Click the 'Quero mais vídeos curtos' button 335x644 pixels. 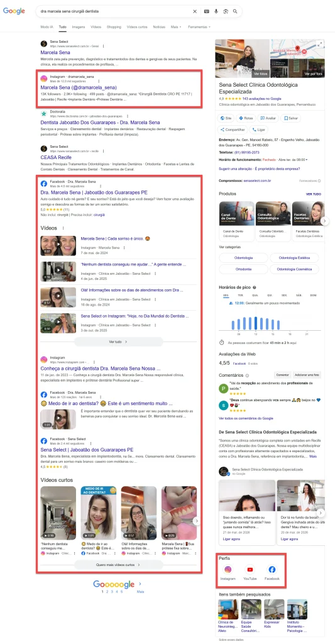click(119, 565)
